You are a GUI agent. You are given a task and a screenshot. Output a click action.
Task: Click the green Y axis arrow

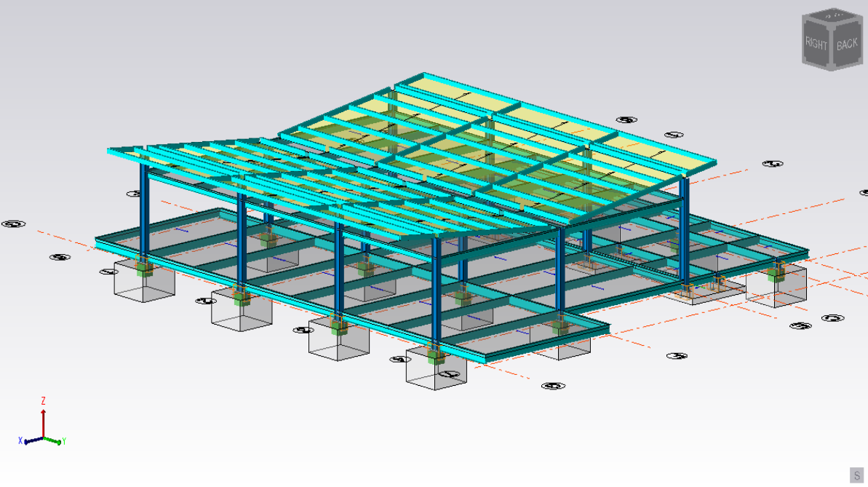coord(57,440)
